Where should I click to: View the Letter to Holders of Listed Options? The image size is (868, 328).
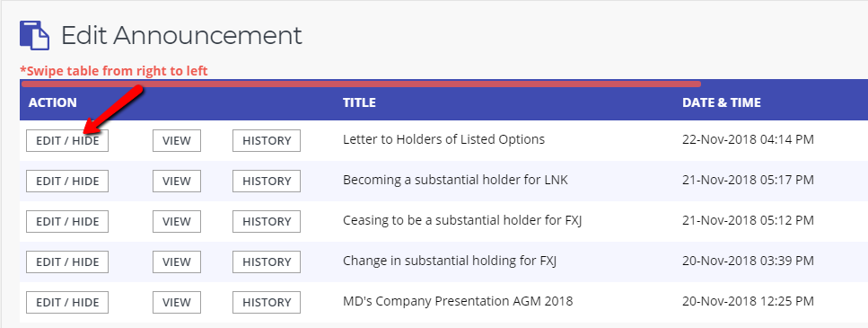point(177,141)
